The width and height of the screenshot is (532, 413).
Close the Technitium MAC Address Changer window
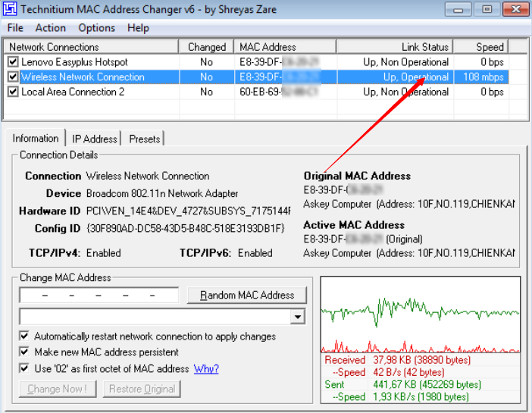[516, 9]
